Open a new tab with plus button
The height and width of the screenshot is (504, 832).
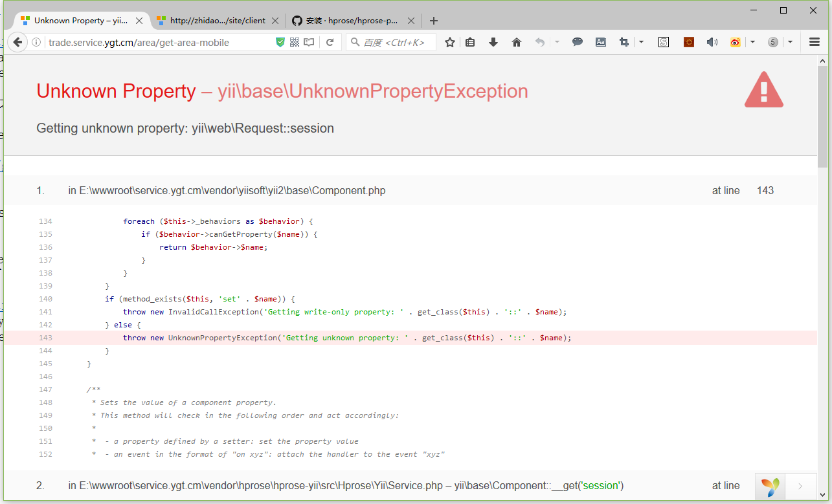point(434,21)
